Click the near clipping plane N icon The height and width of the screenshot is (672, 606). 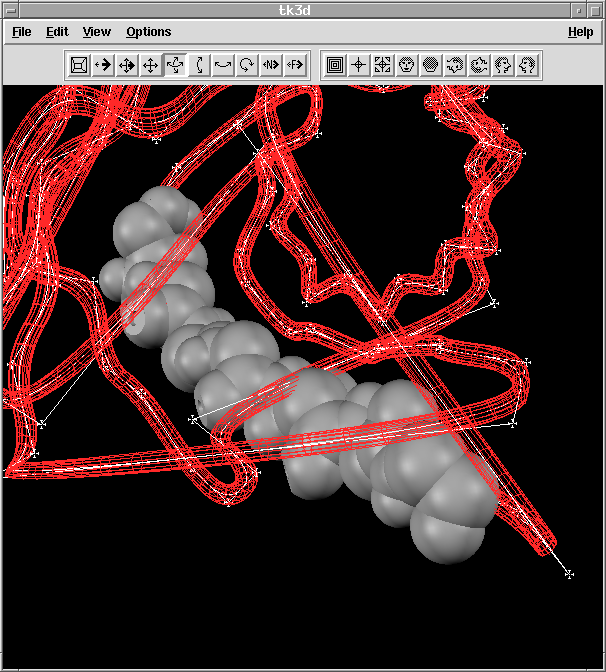pos(271,65)
